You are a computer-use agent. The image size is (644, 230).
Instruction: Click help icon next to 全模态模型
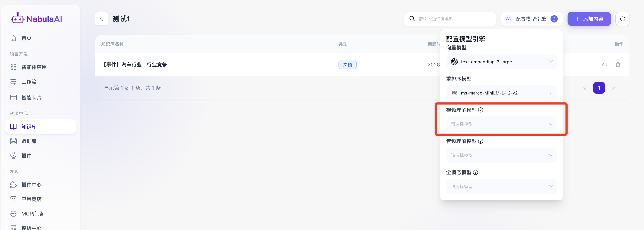pyautogui.click(x=475, y=172)
